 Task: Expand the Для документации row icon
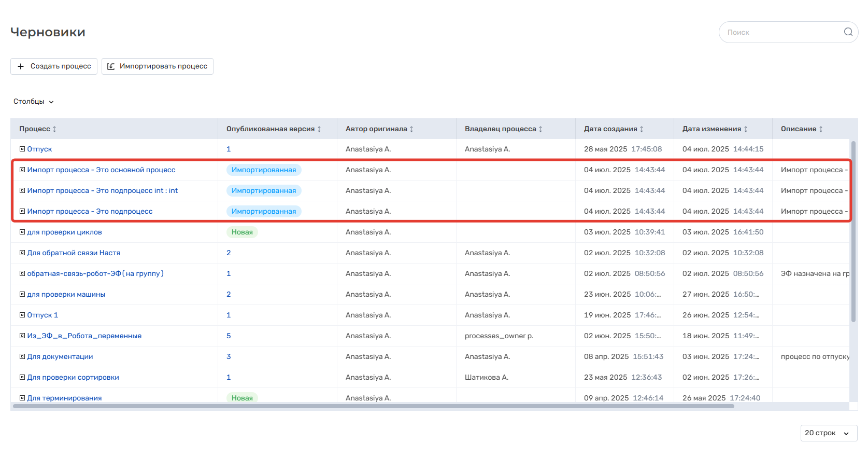point(22,356)
